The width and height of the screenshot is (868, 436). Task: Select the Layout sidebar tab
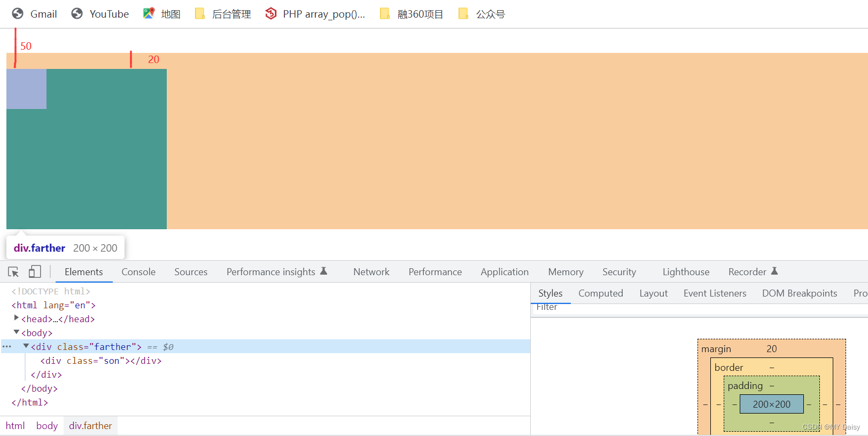click(x=654, y=293)
